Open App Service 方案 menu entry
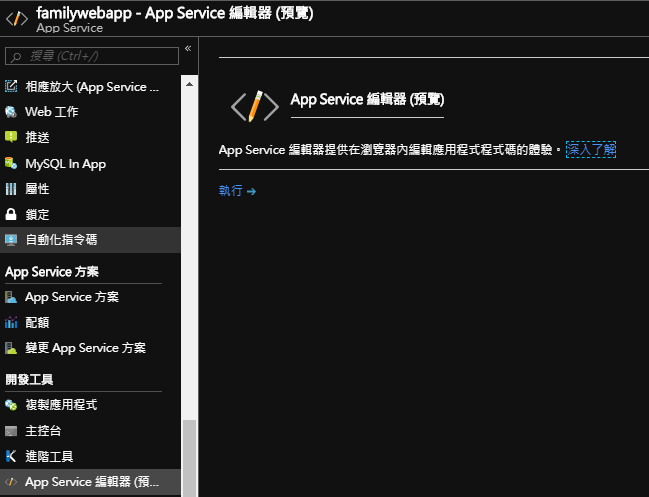The width and height of the screenshot is (649, 497). [x=90, y=297]
